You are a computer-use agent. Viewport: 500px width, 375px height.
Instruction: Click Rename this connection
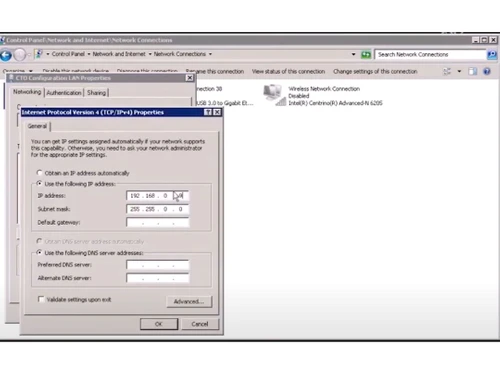click(215, 71)
